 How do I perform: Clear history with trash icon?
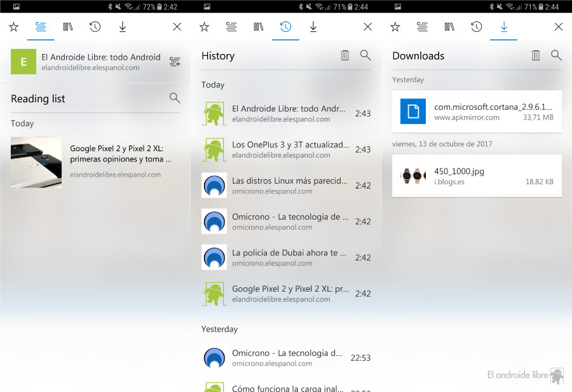tap(344, 55)
